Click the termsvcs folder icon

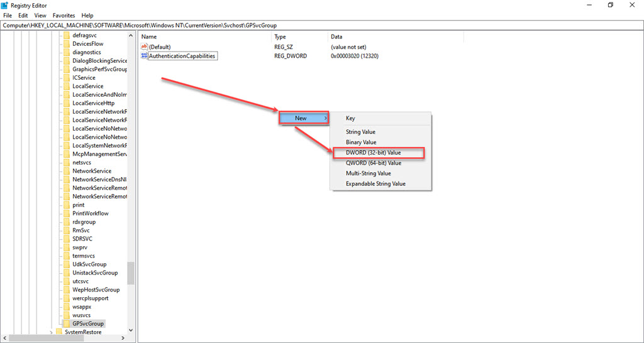pyautogui.click(x=67, y=256)
